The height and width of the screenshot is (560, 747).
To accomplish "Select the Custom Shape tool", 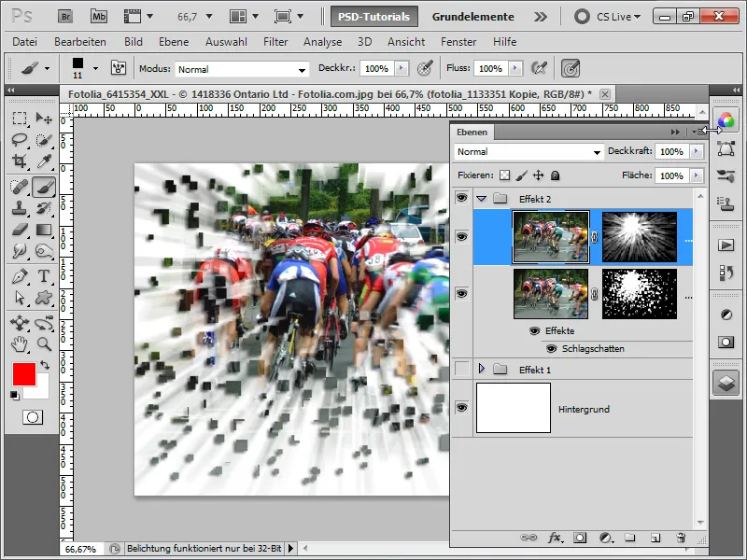I will [44, 298].
